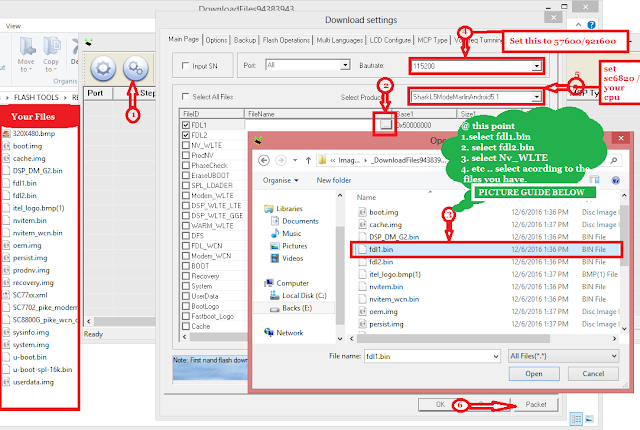640x430 pixels.
Task: Toggle Select All Files checkbox
Action: tap(185, 97)
